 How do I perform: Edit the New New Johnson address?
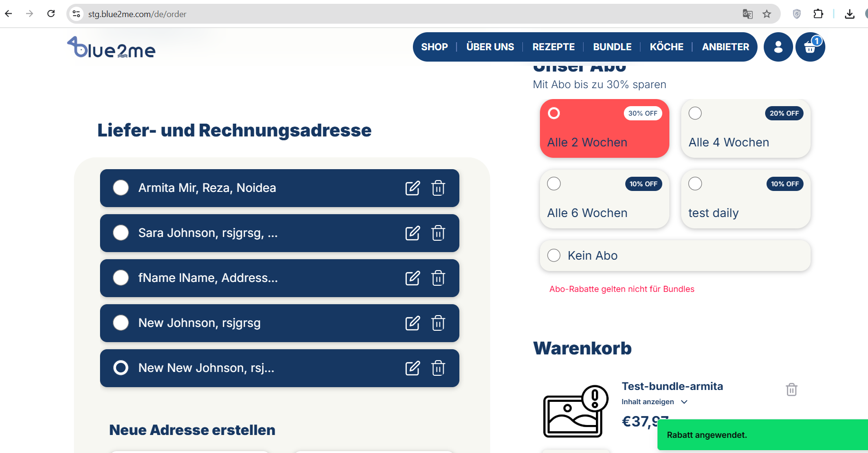412,368
